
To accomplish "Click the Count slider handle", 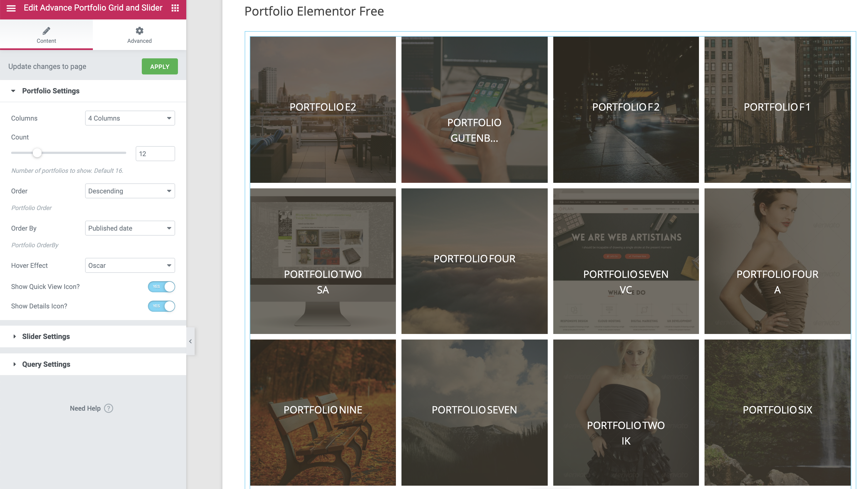I will (37, 153).
